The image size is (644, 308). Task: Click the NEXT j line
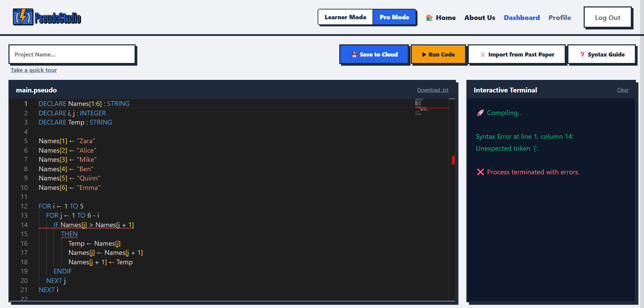tap(56, 281)
